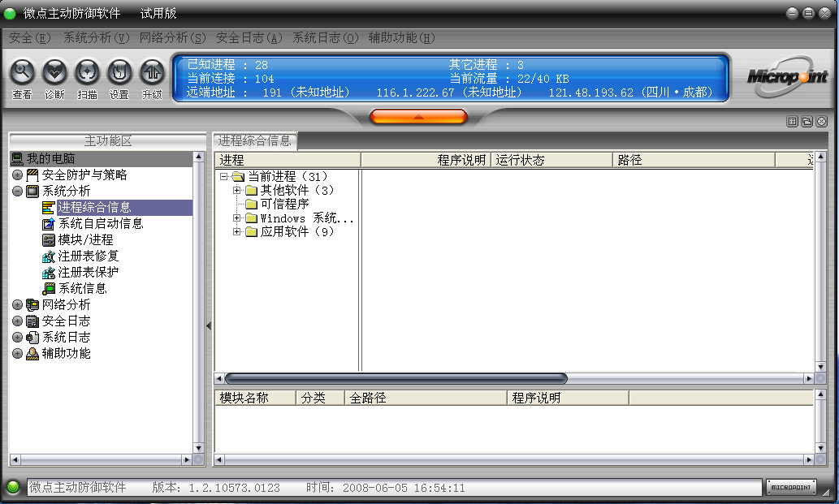Open the 网络分析(S) menu

pos(172,38)
